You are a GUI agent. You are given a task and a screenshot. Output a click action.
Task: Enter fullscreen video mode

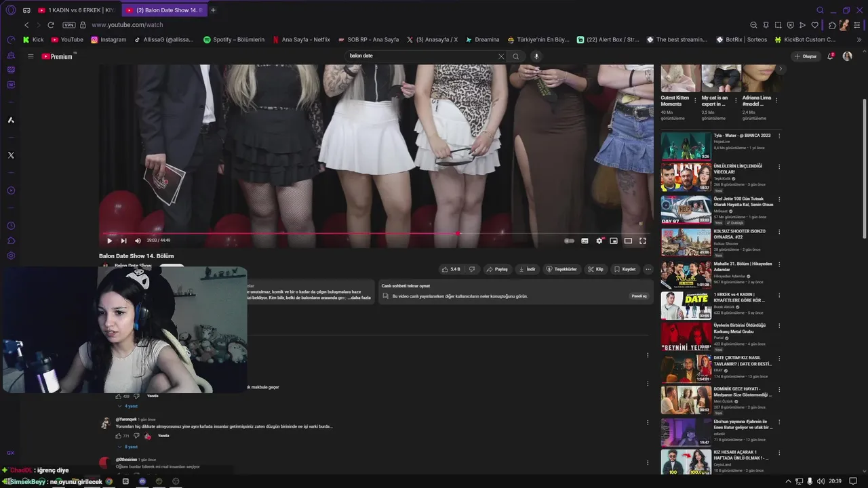tap(642, 241)
